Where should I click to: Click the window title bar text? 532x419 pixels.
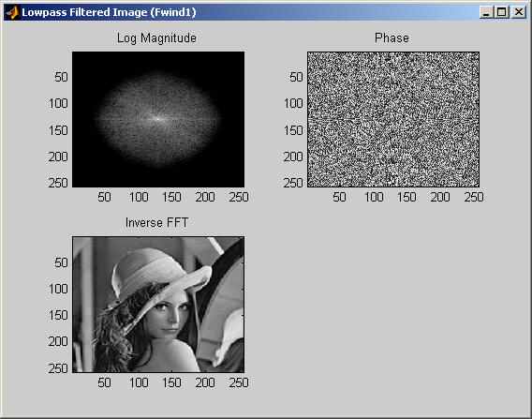click(x=109, y=12)
